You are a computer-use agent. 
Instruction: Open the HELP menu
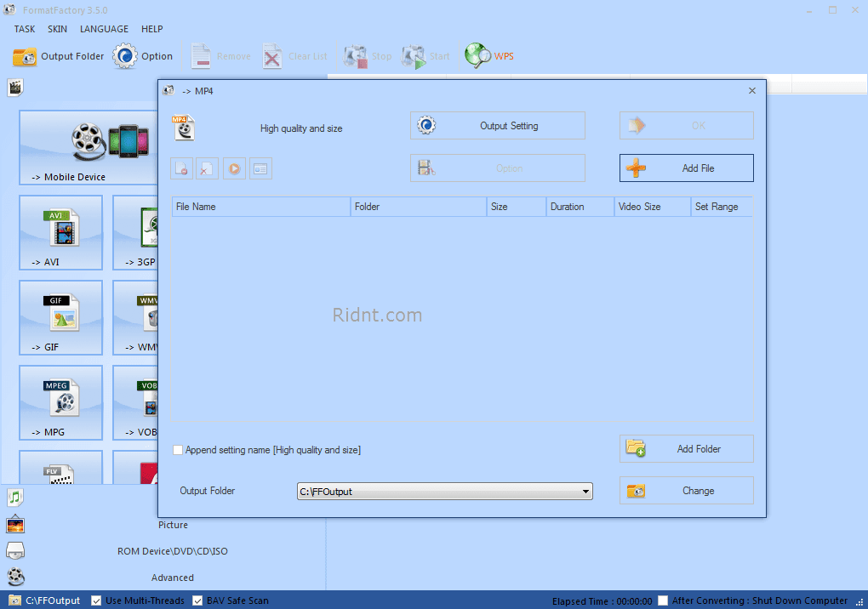coord(151,29)
